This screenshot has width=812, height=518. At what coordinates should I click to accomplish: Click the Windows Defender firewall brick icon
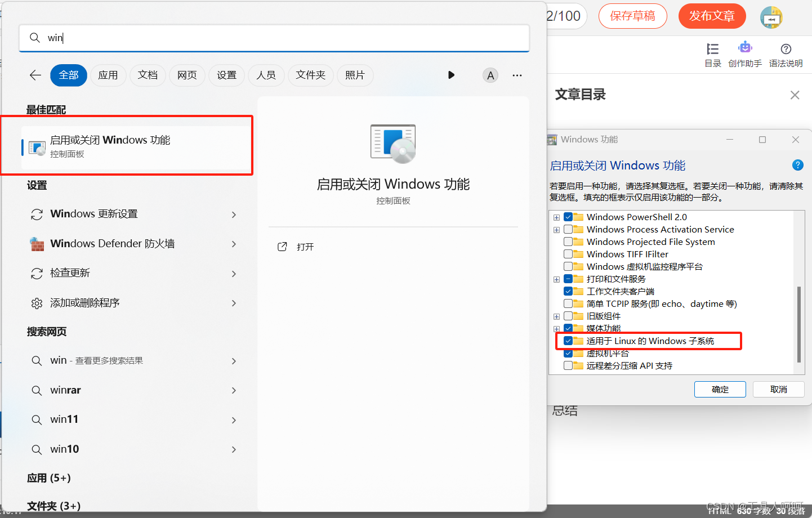point(37,244)
